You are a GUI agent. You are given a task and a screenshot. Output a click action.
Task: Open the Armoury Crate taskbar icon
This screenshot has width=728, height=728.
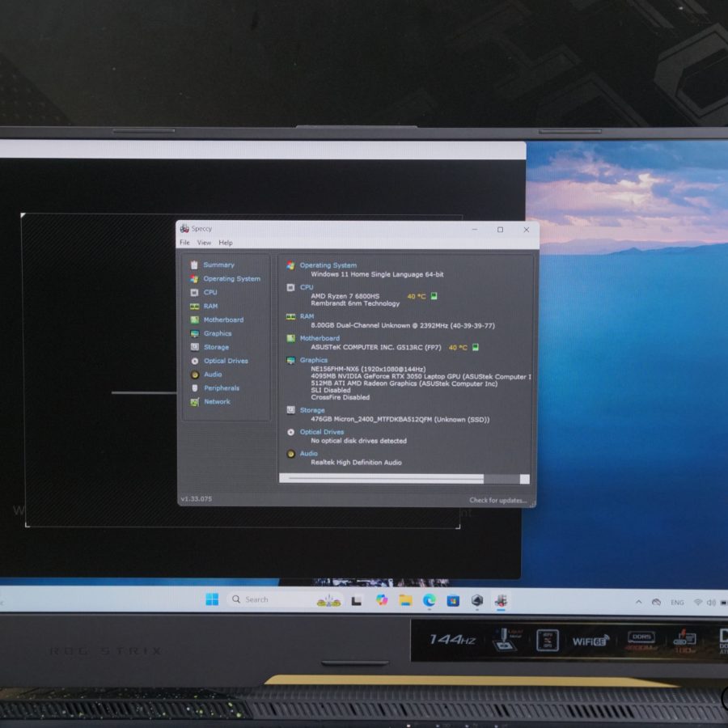476,601
